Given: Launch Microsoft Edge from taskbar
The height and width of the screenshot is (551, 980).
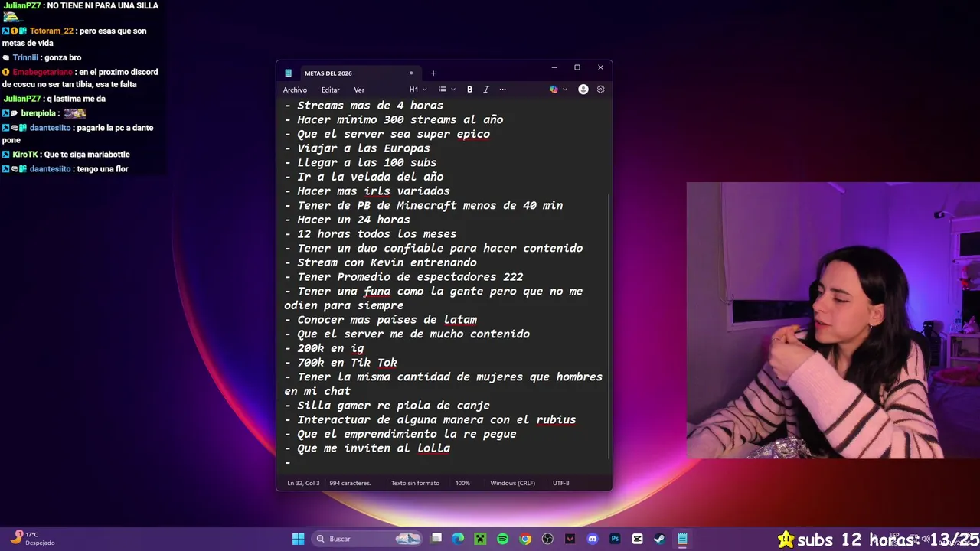Looking at the screenshot, I should [x=458, y=539].
